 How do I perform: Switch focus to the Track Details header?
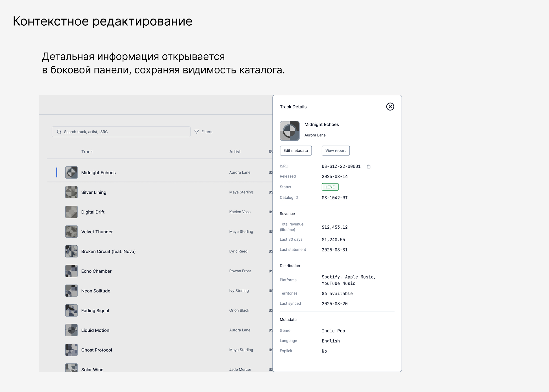[x=293, y=107]
